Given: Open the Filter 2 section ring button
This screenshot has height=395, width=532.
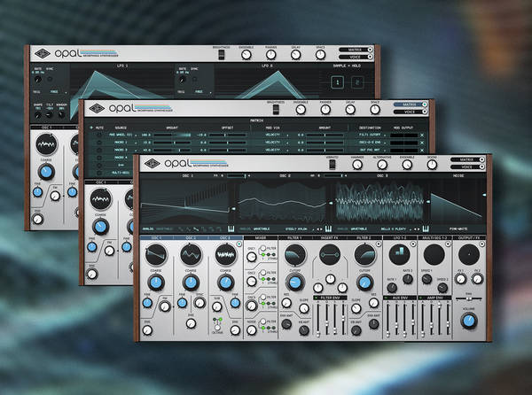Looking at the screenshot, I should (379, 244).
